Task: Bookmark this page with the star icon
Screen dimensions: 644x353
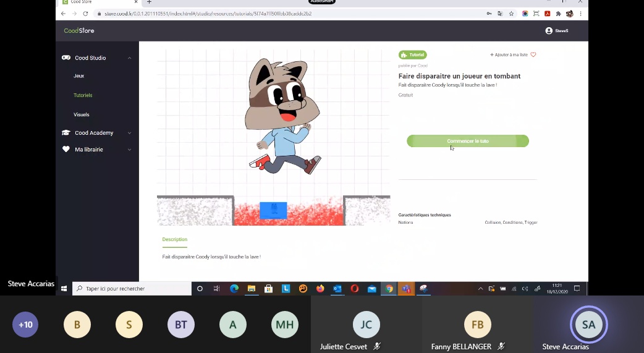Action: coord(512,14)
